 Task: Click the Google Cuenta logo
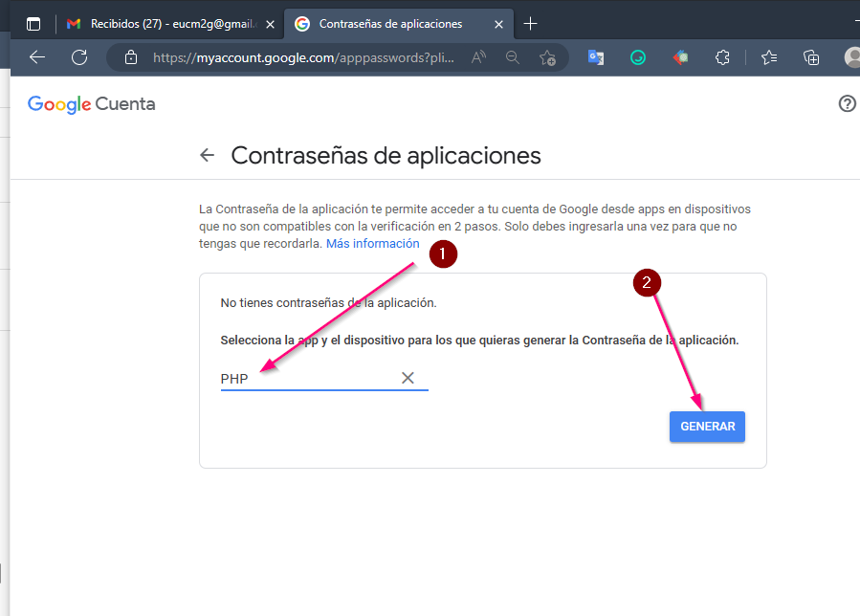(x=92, y=103)
